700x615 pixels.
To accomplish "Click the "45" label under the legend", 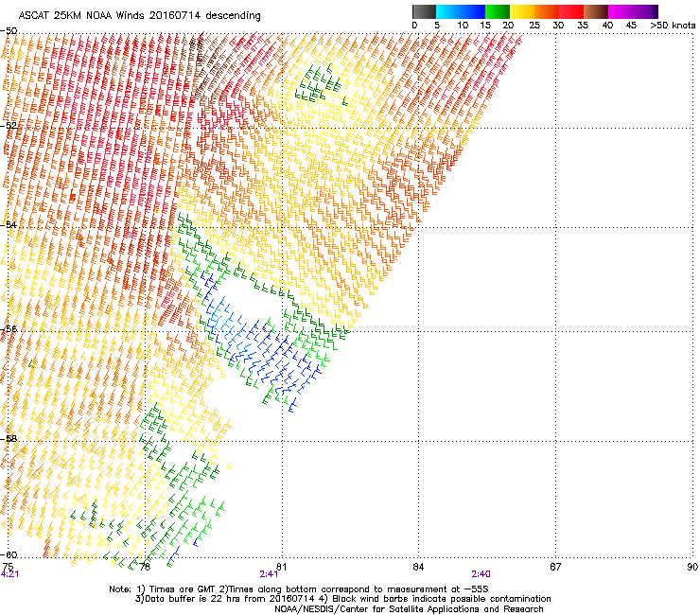I will point(631,26).
